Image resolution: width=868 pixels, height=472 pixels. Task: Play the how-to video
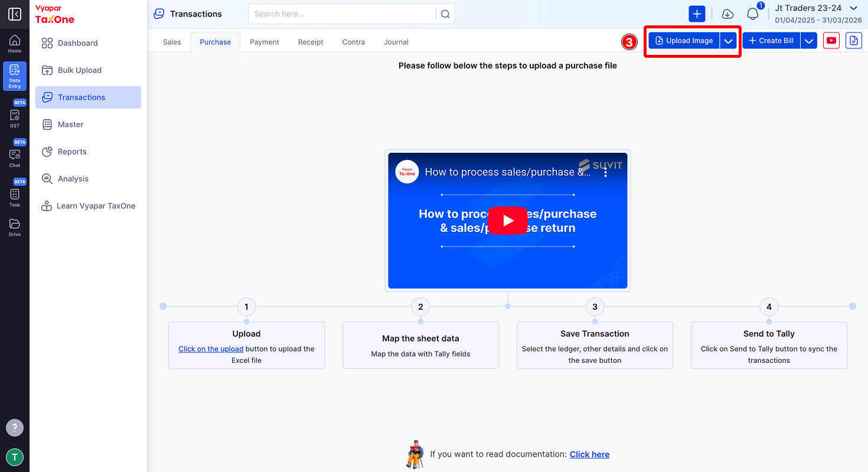click(508, 221)
